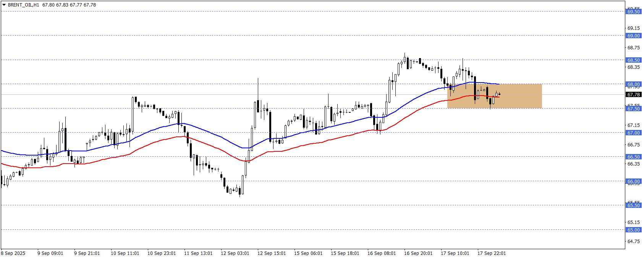Select the 68.50 level price label

click(x=633, y=60)
